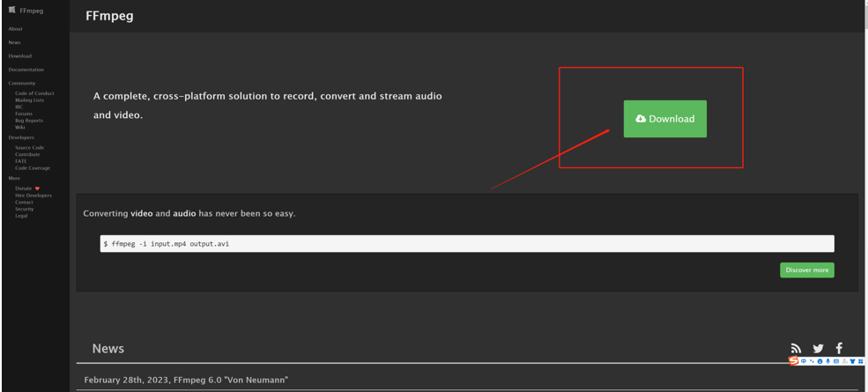This screenshot has width=868, height=392.
Task: Open the soft keyboard icon in Sogou toolbar
Action: [x=836, y=361]
